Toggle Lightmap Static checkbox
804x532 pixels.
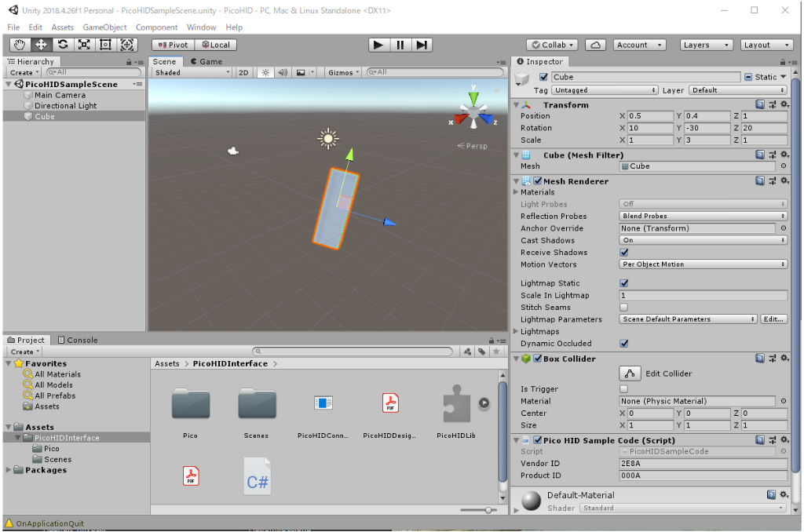(624, 283)
